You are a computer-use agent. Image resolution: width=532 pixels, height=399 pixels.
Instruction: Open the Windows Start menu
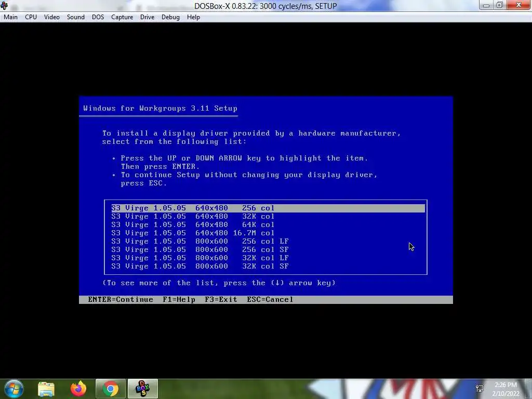[14, 389]
